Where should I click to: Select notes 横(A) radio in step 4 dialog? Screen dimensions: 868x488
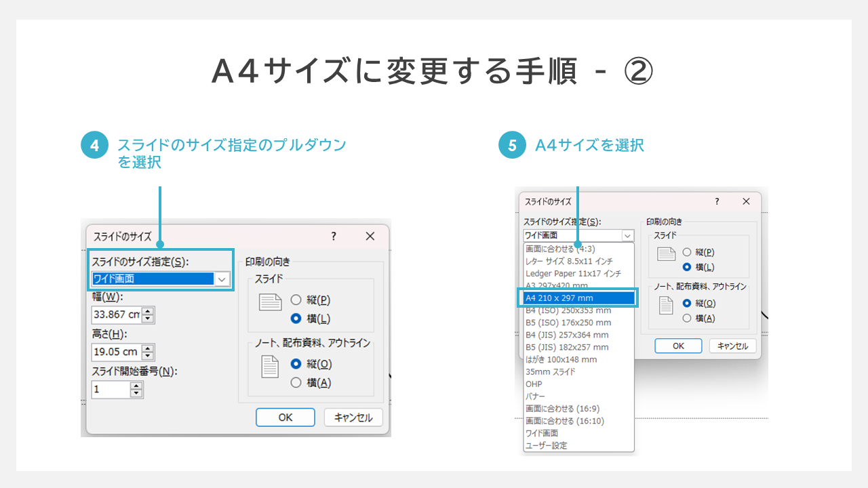(296, 382)
